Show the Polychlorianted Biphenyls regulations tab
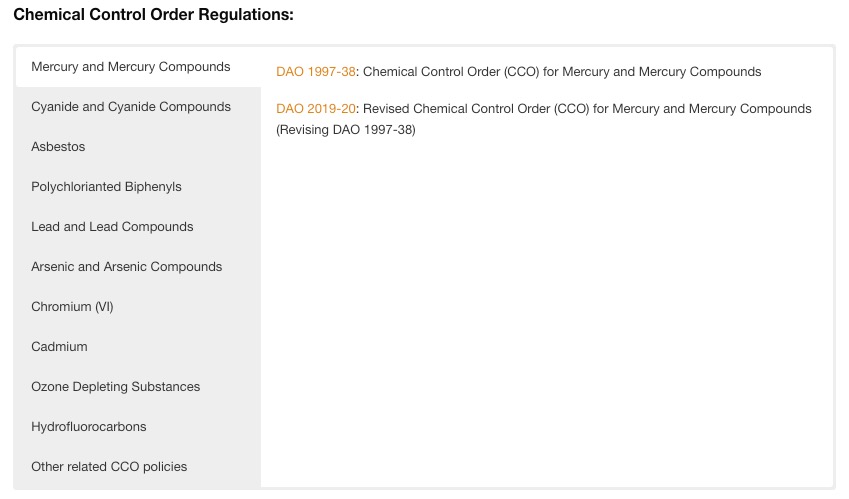The width and height of the screenshot is (849, 499). point(138,187)
